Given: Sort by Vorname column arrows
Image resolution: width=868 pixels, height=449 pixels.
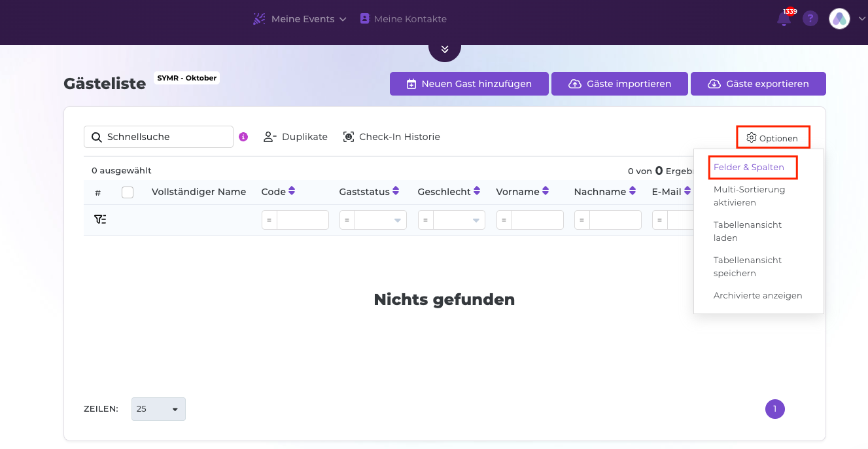Looking at the screenshot, I should 545,191.
